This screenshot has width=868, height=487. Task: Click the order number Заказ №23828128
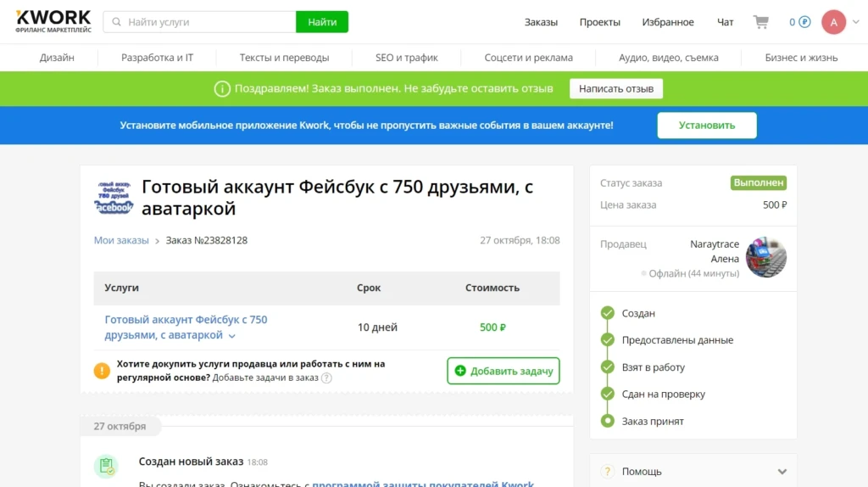click(207, 240)
